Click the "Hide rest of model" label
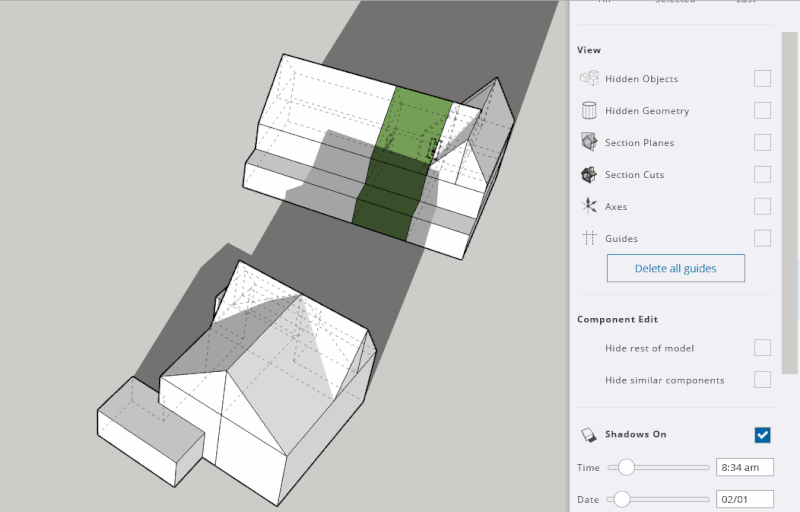This screenshot has height=512, width=800. click(x=649, y=348)
